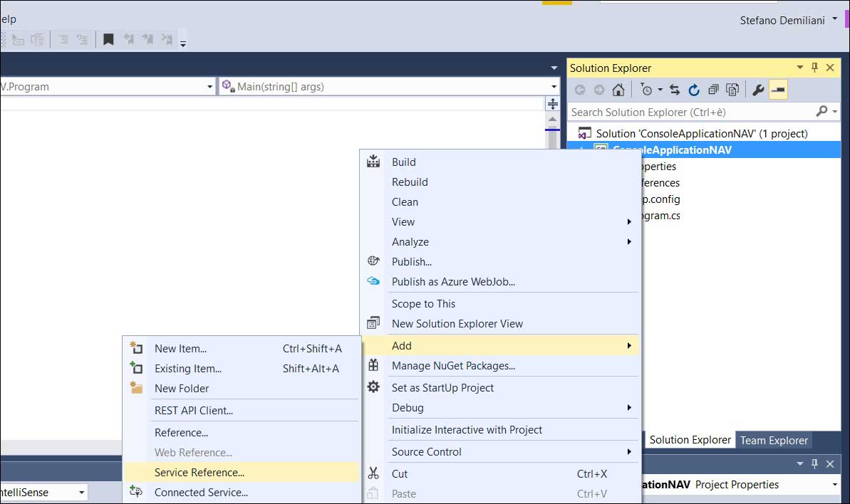Open the Main(string[] args) member dropdown

[x=554, y=87]
